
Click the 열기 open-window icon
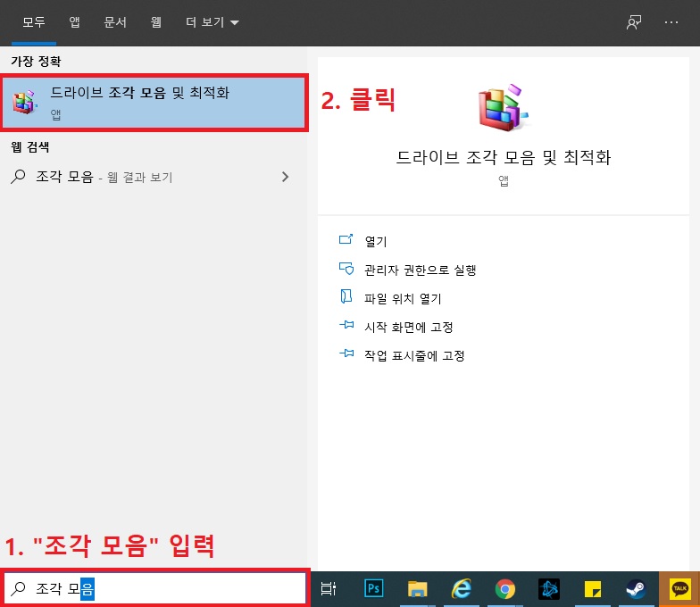[346, 239]
